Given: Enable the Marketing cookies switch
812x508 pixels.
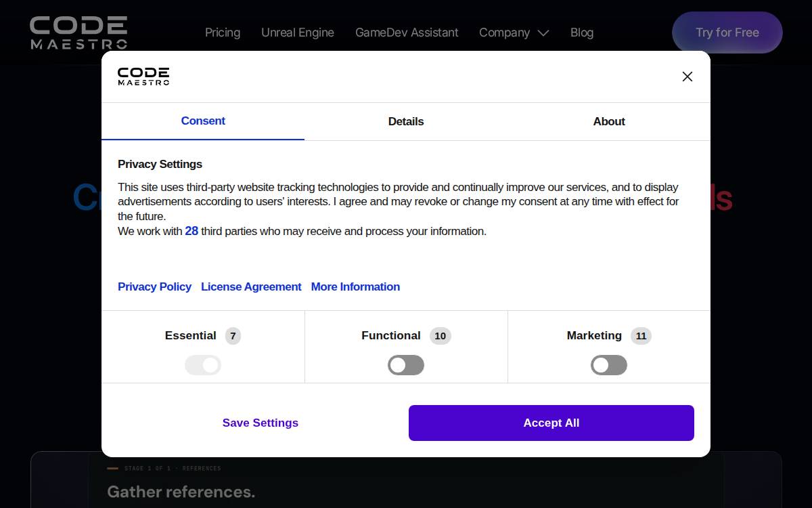Looking at the screenshot, I should click(x=609, y=365).
